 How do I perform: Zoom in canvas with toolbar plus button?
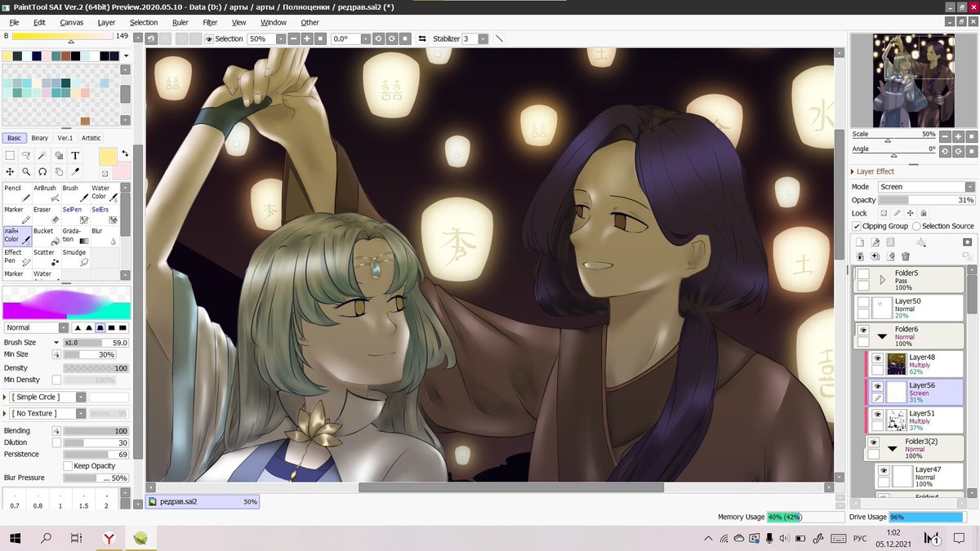pos(308,38)
